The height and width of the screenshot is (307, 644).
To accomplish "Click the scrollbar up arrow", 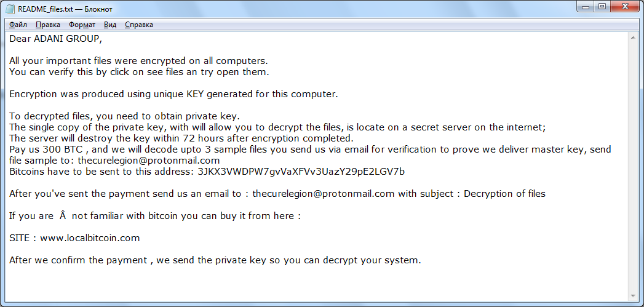I will 634,38.
